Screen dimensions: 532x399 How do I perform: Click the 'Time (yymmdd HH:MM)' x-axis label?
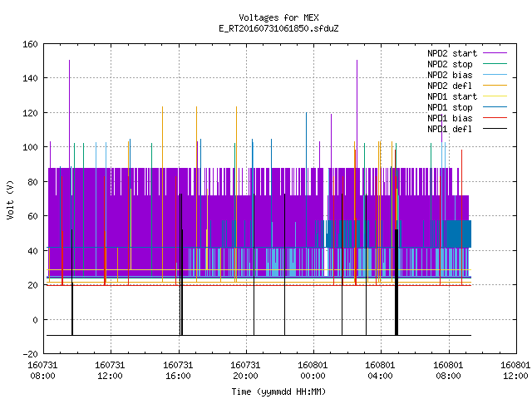pos(278,392)
